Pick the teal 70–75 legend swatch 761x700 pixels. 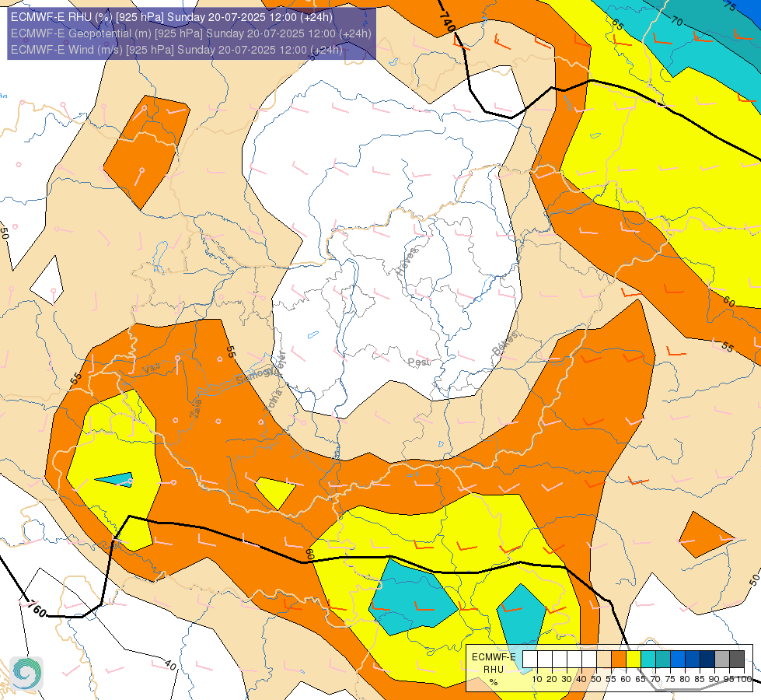click(663, 659)
